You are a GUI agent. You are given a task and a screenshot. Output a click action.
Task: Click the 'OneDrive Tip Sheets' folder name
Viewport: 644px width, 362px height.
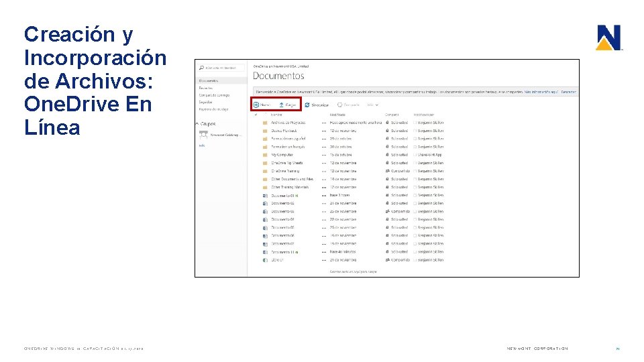tap(287, 163)
